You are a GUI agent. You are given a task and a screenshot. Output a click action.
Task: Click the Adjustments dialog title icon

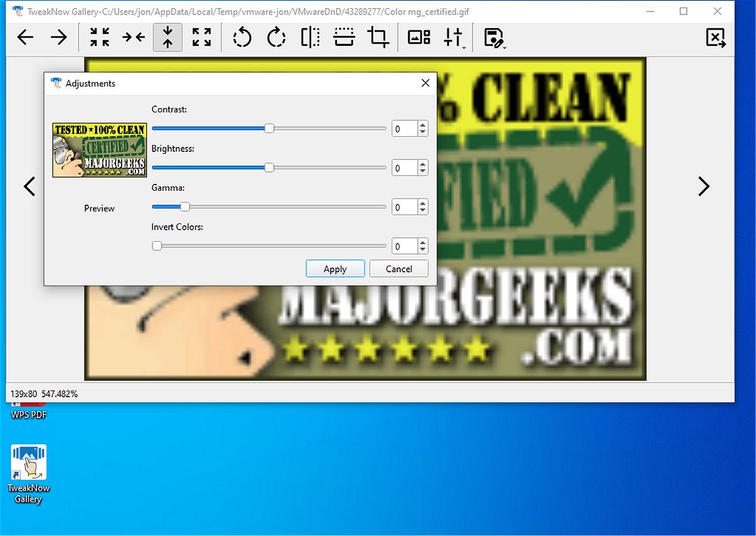point(56,83)
